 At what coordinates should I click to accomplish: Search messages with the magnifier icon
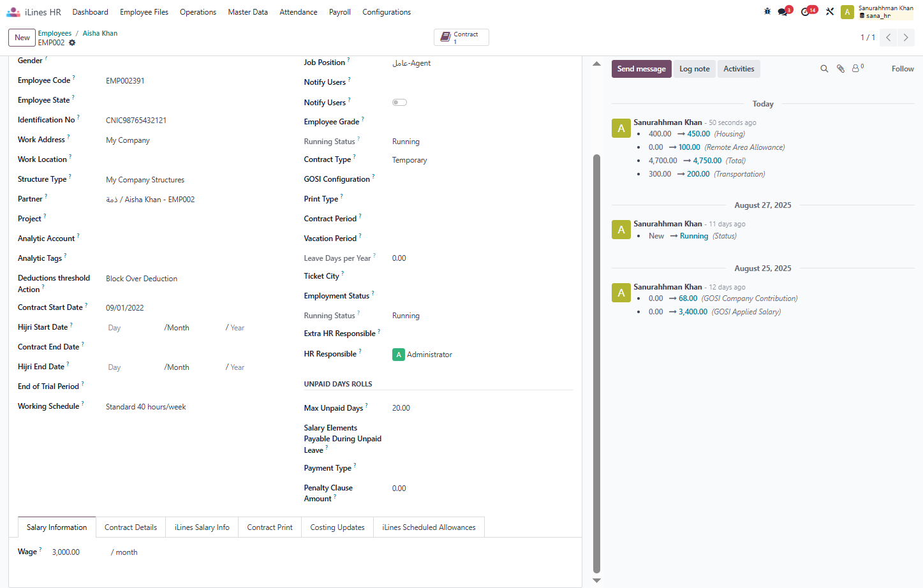[x=824, y=69]
